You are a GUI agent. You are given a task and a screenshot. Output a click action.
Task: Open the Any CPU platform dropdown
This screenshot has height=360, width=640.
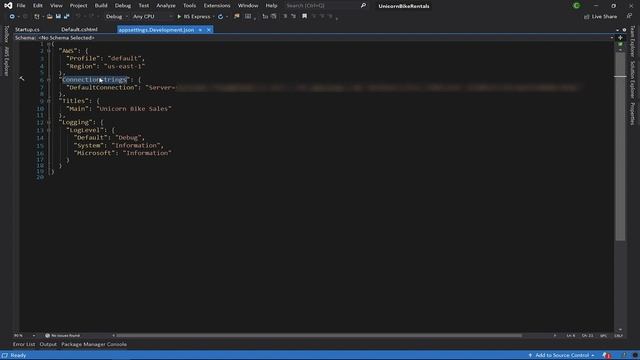(x=152, y=17)
